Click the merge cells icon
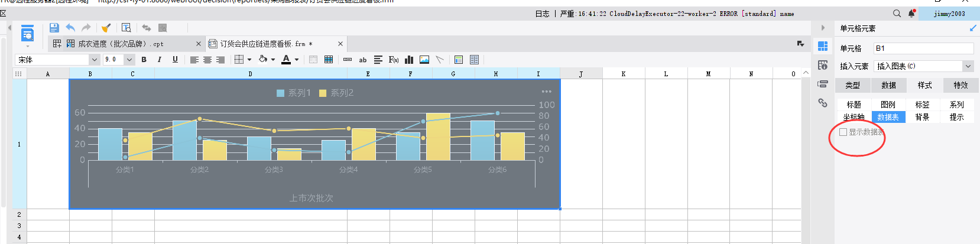The width and height of the screenshot is (980, 244). point(313,60)
